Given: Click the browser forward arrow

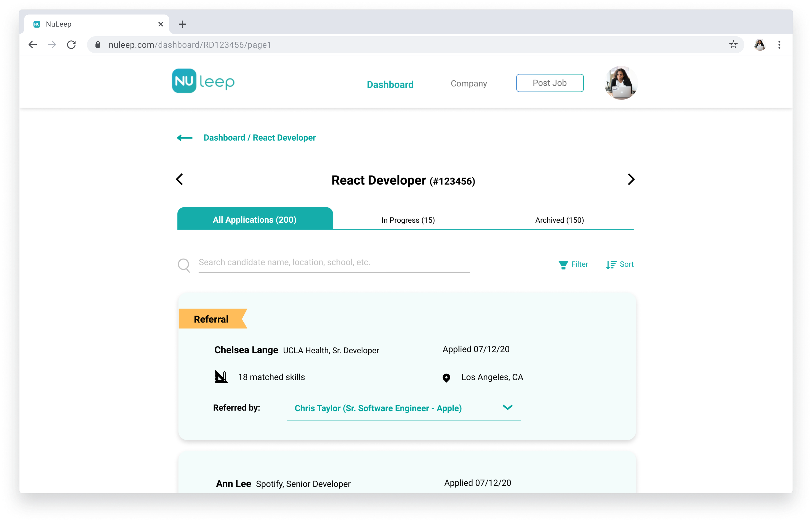Looking at the screenshot, I should 52,45.
